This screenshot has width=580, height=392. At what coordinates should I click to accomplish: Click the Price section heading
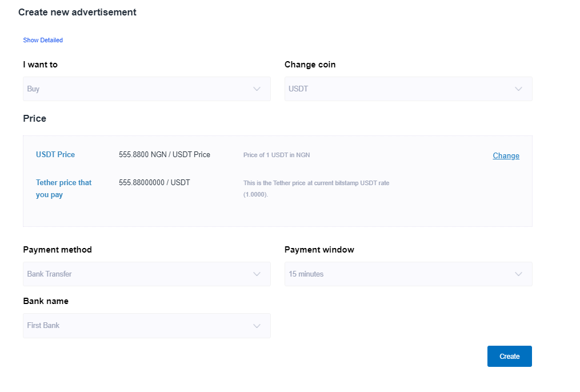click(x=34, y=118)
